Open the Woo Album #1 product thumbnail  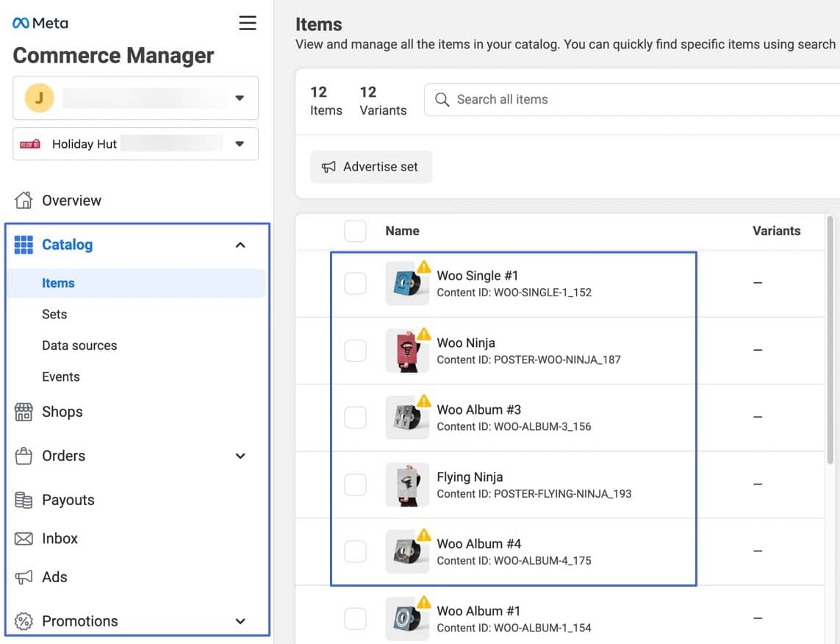point(407,618)
